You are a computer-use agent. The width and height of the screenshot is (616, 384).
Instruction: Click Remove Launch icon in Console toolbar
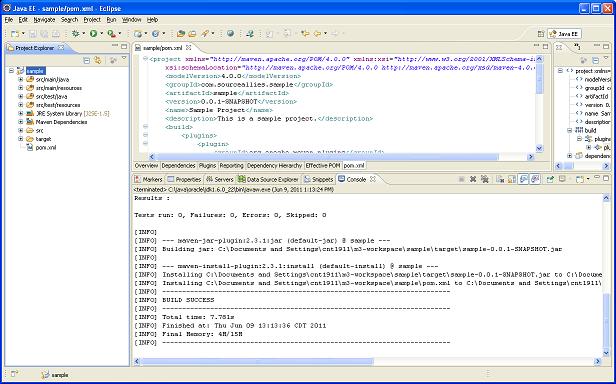click(x=473, y=179)
